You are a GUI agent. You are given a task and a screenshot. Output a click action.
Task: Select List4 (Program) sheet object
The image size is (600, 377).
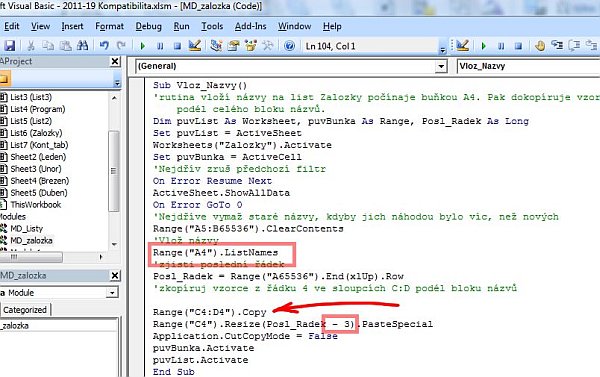click(38, 109)
